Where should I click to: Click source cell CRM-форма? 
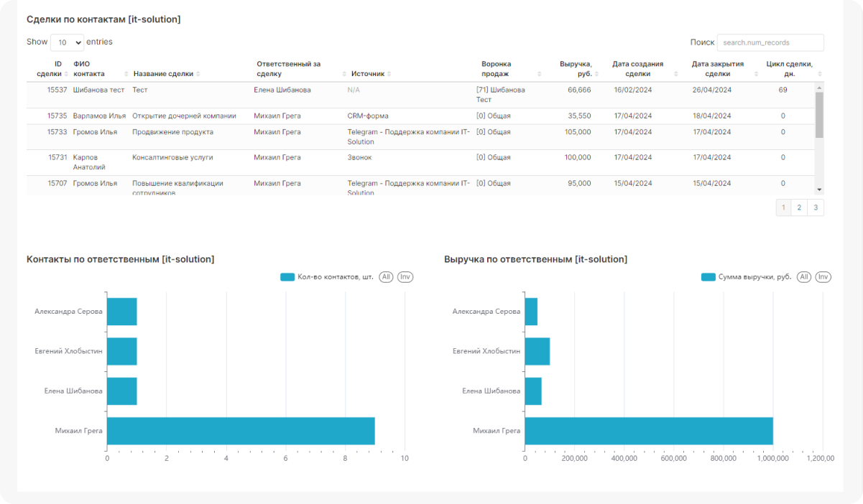pos(369,116)
